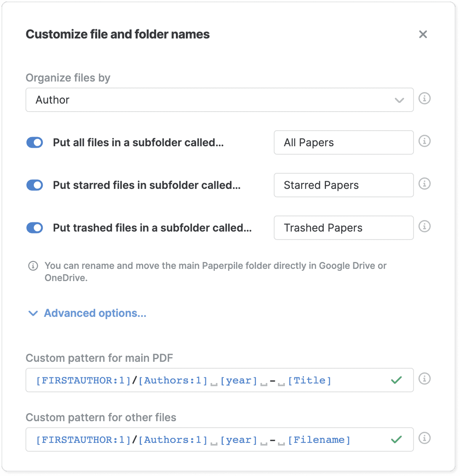Click the green checkmark in main PDF pattern
This screenshot has width=460, height=476.
point(396,380)
